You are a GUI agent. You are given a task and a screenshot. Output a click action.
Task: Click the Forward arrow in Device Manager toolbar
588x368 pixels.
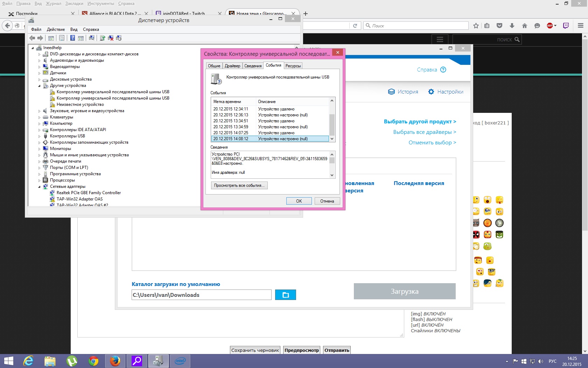point(40,38)
